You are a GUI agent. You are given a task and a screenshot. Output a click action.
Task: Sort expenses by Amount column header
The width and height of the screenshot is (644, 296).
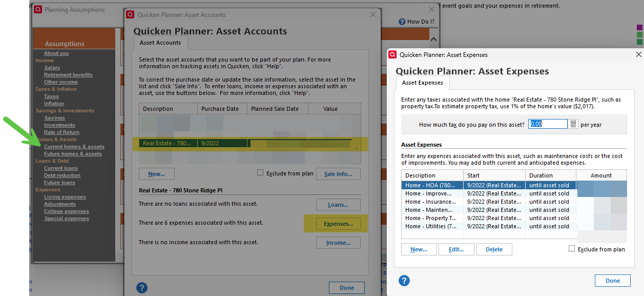pyautogui.click(x=601, y=175)
